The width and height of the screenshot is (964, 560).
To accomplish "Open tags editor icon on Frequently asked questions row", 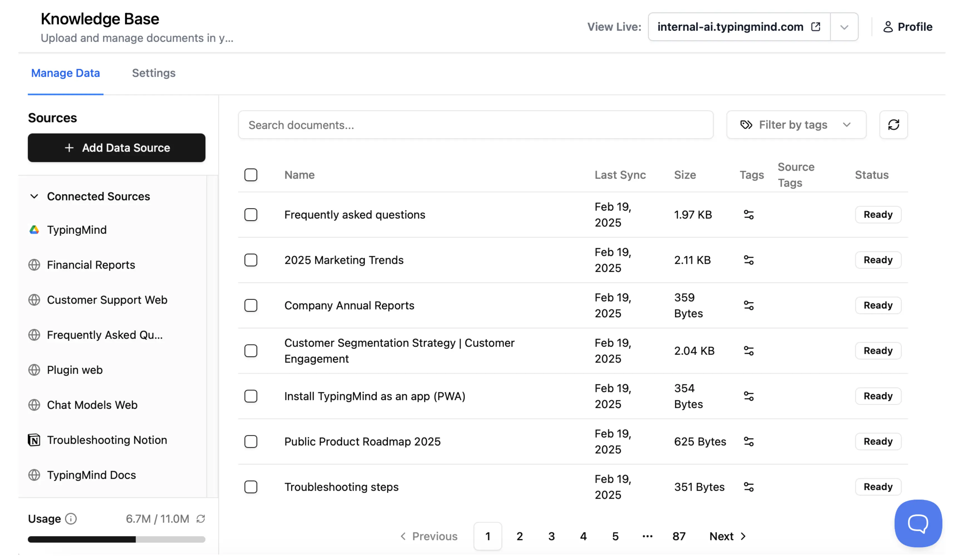I will (x=749, y=214).
